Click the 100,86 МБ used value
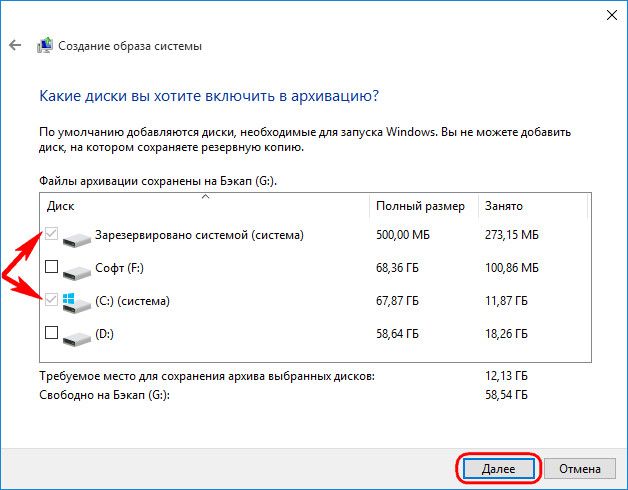Screen dimensions: 628x490 click(x=512, y=268)
